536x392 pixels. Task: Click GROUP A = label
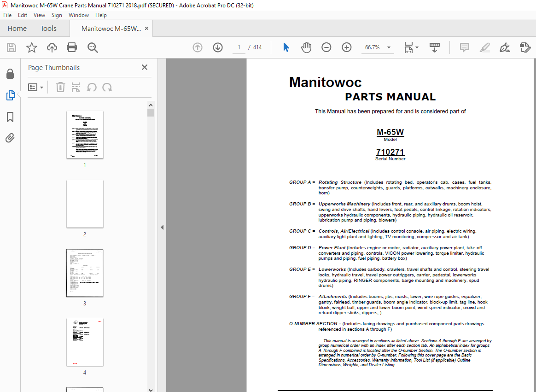point(302,182)
